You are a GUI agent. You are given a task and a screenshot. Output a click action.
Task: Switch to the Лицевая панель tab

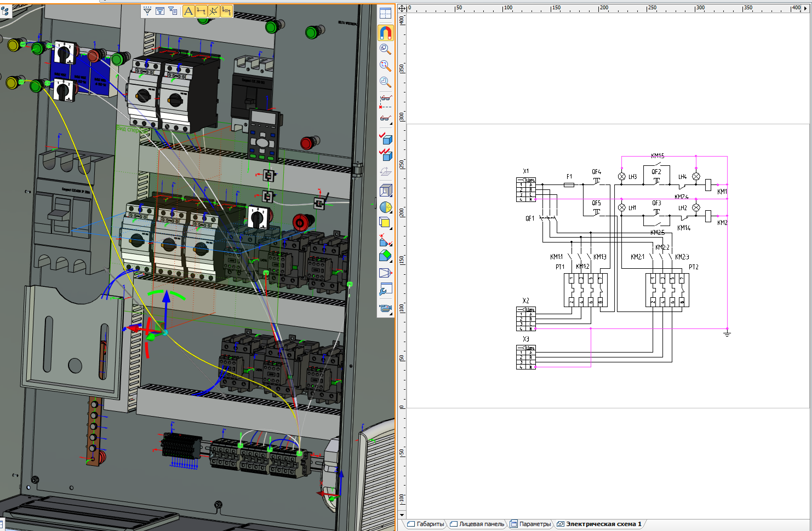pos(477,524)
